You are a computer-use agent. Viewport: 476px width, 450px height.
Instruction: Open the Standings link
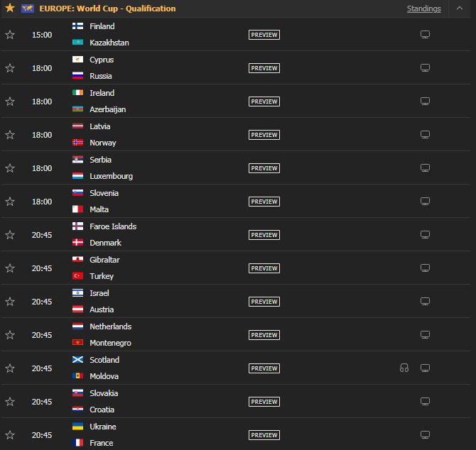[424, 9]
